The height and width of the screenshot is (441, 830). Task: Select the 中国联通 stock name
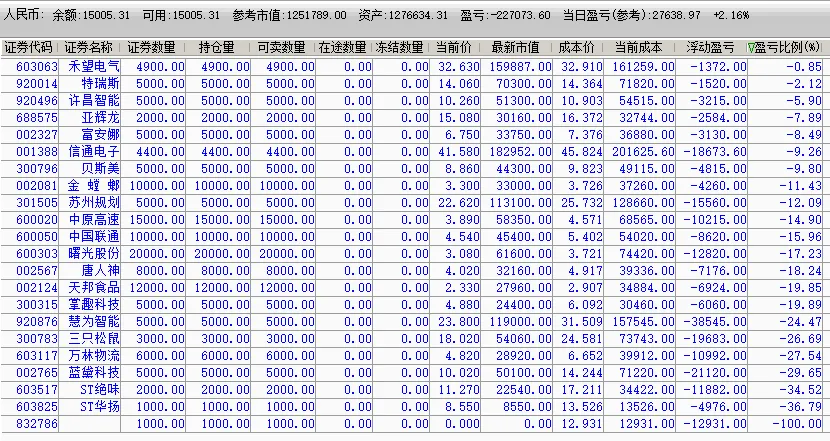pos(94,237)
